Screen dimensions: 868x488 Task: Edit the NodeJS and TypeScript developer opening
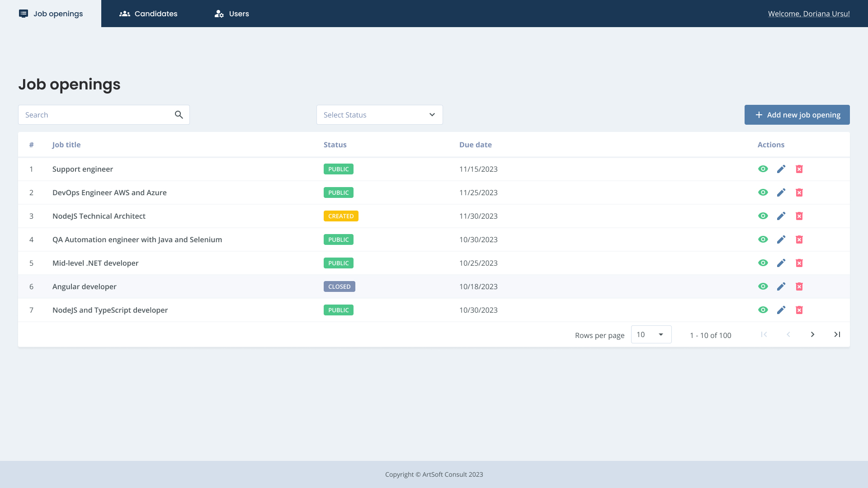(781, 310)
